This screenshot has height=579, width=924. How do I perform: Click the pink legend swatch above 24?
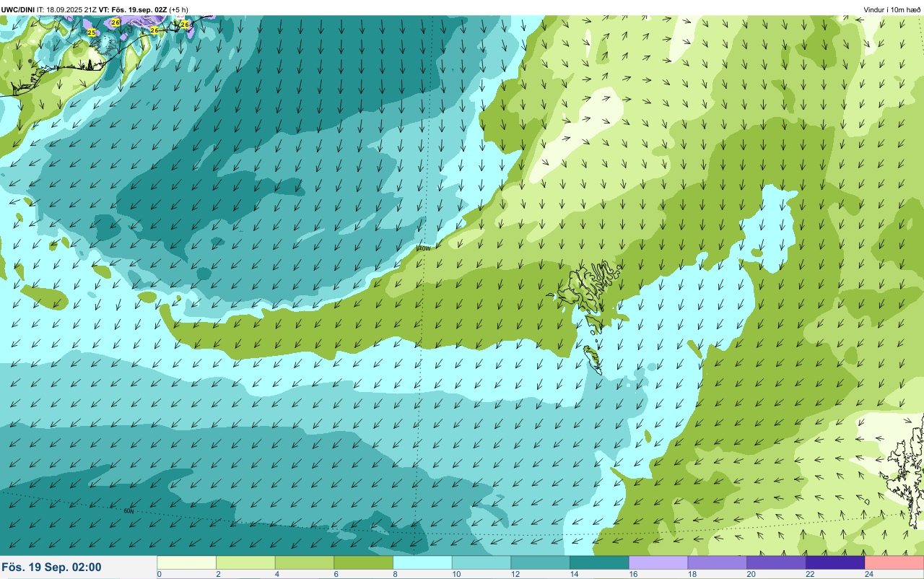click(x=894, y=562)
